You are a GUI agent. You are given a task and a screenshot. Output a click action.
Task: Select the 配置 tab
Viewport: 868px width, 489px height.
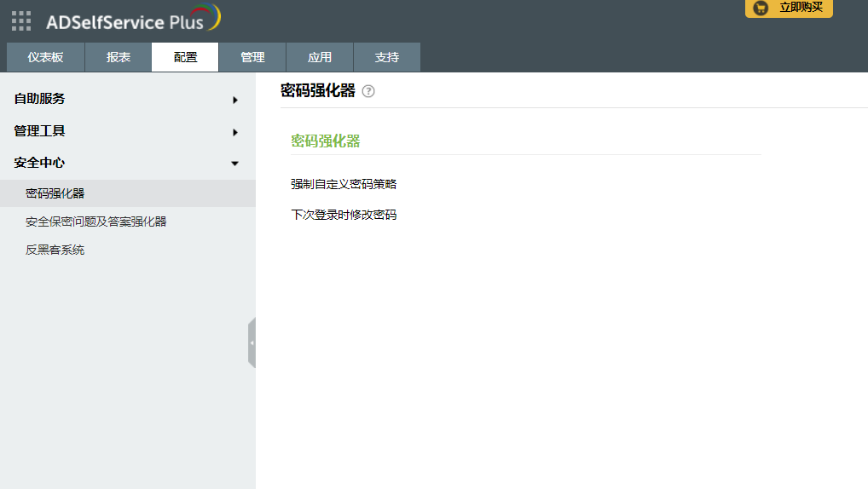pyautogui.click(x=185, y=57)
